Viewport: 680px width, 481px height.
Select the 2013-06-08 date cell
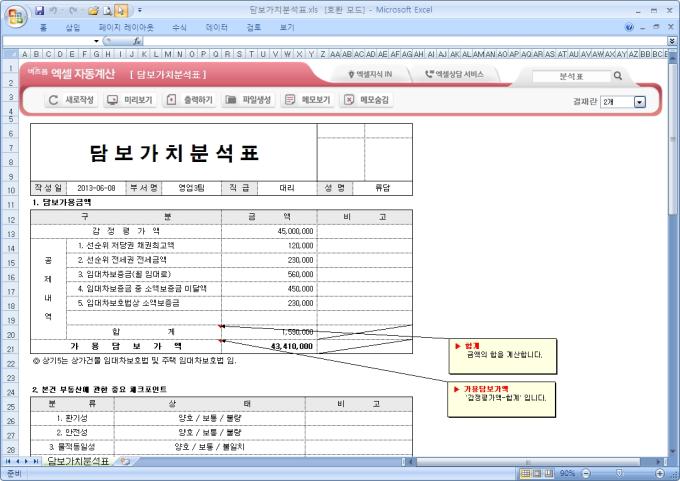pos(96,188)
